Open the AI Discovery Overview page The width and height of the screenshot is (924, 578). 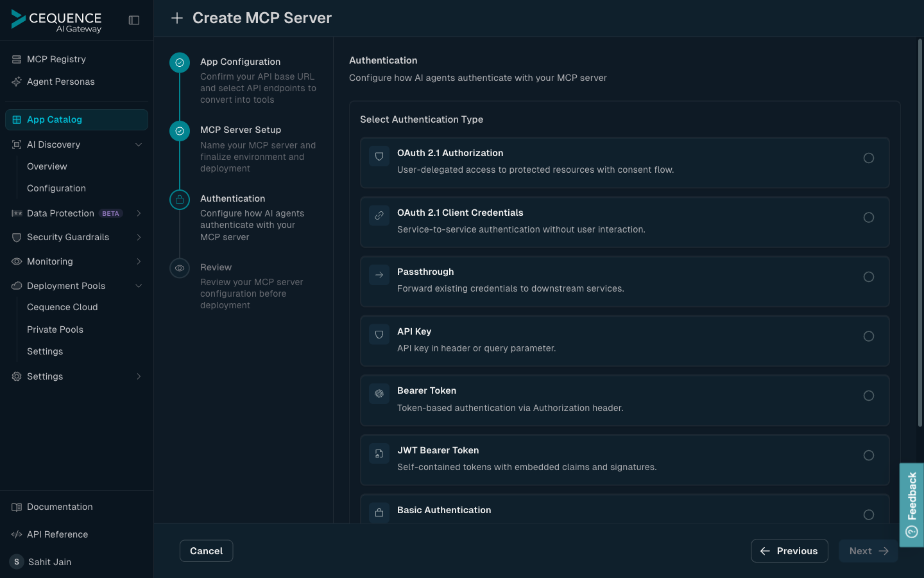tap(47, 166)
